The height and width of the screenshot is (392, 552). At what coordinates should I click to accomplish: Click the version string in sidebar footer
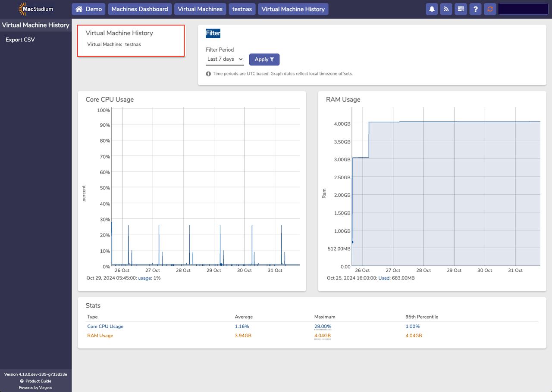point(36,374)
